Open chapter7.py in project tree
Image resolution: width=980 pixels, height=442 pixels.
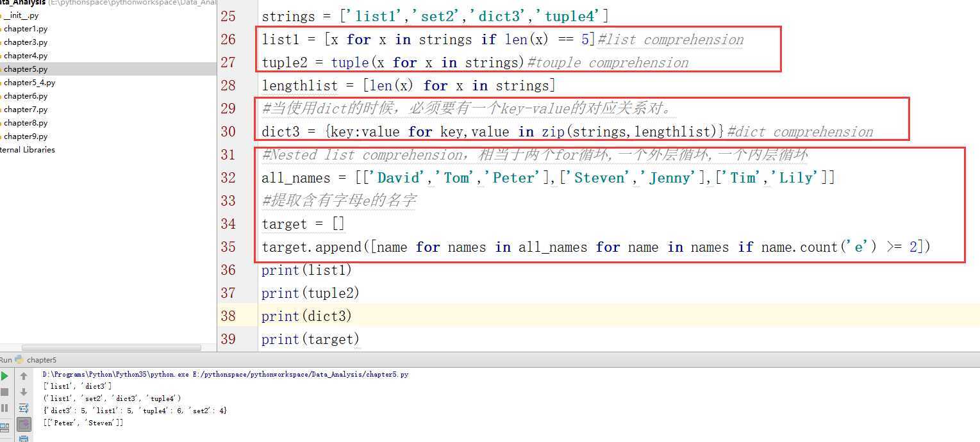click(25, 110)
